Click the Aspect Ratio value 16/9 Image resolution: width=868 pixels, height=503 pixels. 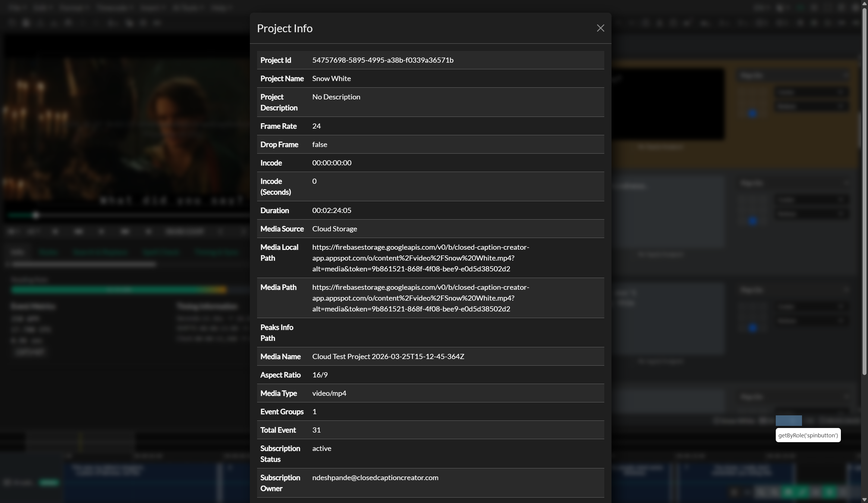tap(320, 375)
